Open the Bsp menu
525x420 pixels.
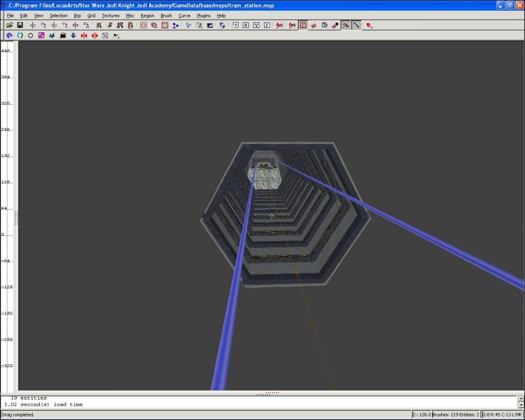[x=77, y=16]
